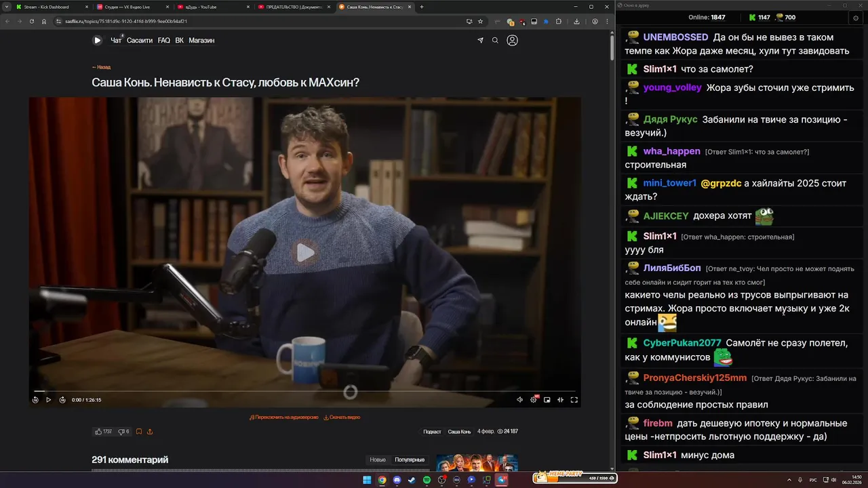This screenshot has height=488, width=868.
Task: Sort comments by Новые
Action: coord(378,460)
